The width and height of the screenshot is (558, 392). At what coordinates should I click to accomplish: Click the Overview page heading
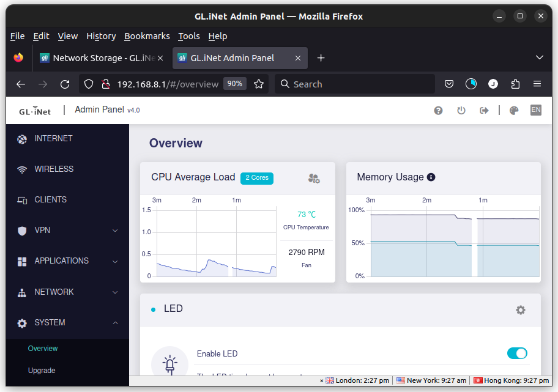[x=176, y=143]
